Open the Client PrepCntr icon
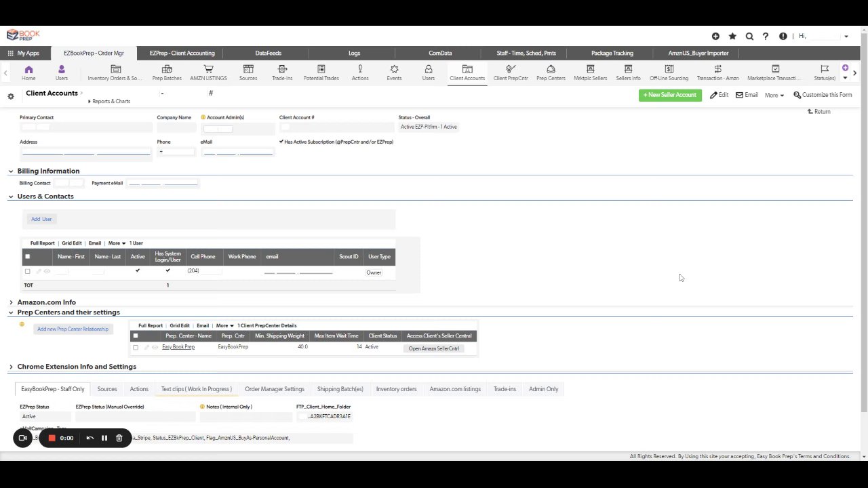This screenshot has width=868, height=488. click(511, 73)
